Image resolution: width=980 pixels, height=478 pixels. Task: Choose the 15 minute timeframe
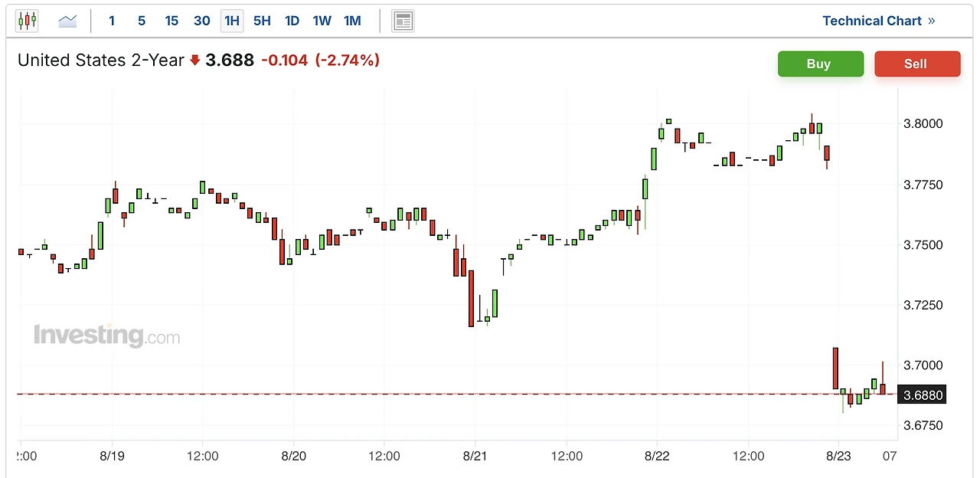pyautogui.click(x=171, y=21)
